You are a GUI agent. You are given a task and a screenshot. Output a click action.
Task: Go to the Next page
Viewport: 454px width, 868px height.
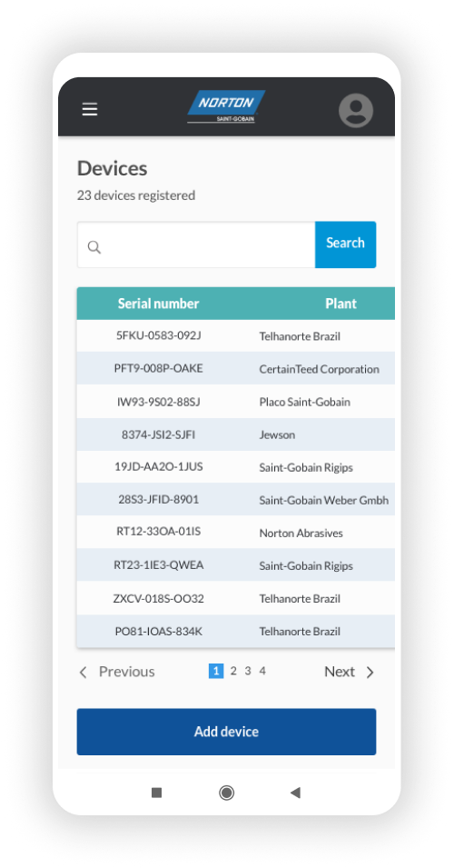tap(340, 672)
